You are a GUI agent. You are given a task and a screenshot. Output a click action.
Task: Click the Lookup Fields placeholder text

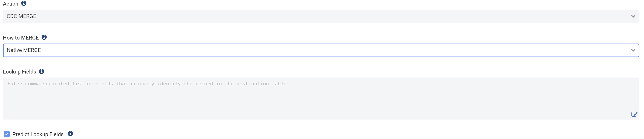pyautogui.click(x=147, y=84)
